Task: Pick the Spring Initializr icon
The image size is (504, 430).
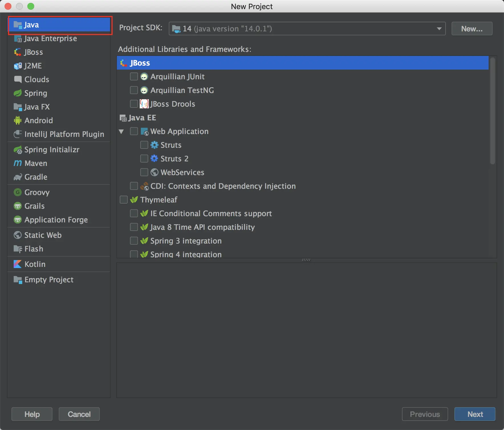Action: pos(18,150)
